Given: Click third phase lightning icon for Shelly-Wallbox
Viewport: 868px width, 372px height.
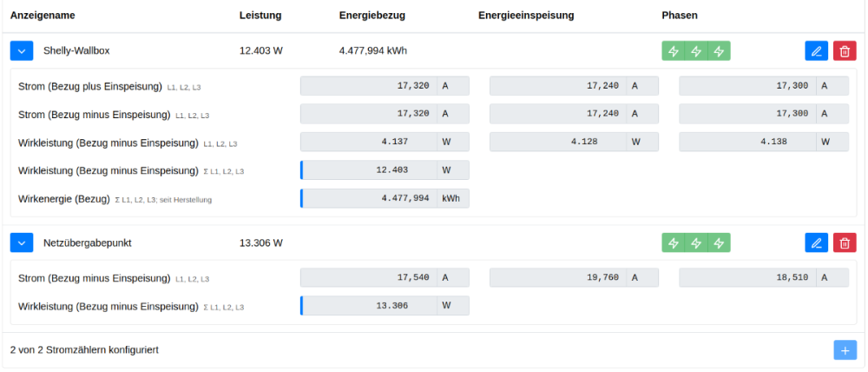Looking at the screenshot, I should [719, 51].
